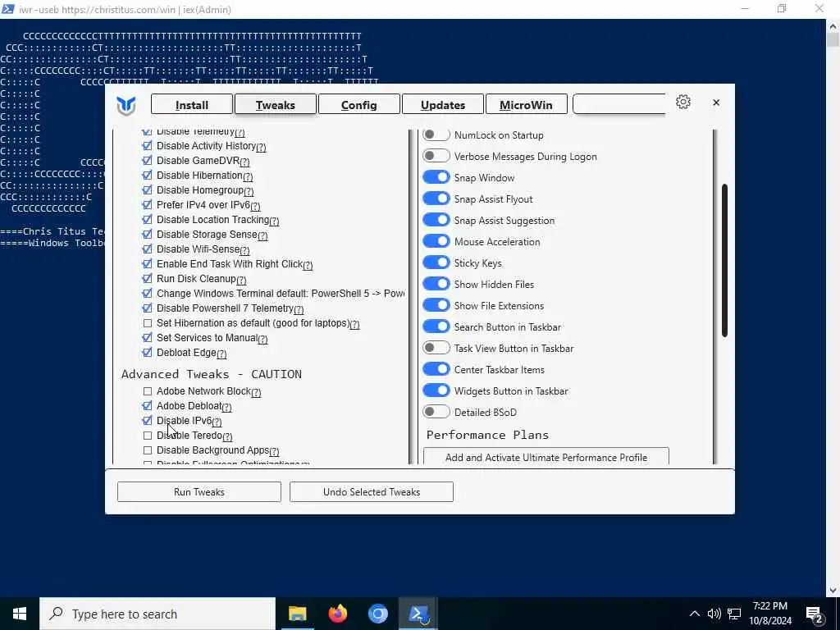Enable Task View Button in Taskbar
Image resolution: width=840 pixels, height=630 pixels.
(436, 348)
